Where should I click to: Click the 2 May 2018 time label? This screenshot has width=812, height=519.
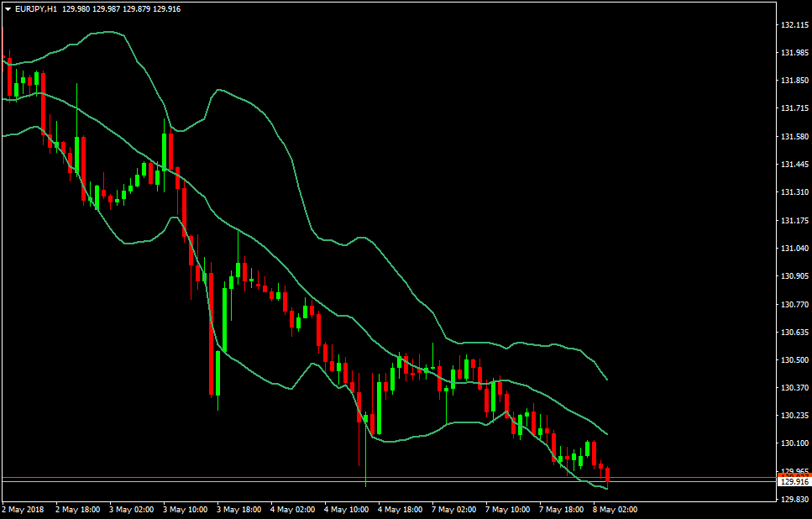(x=23, y=510)
